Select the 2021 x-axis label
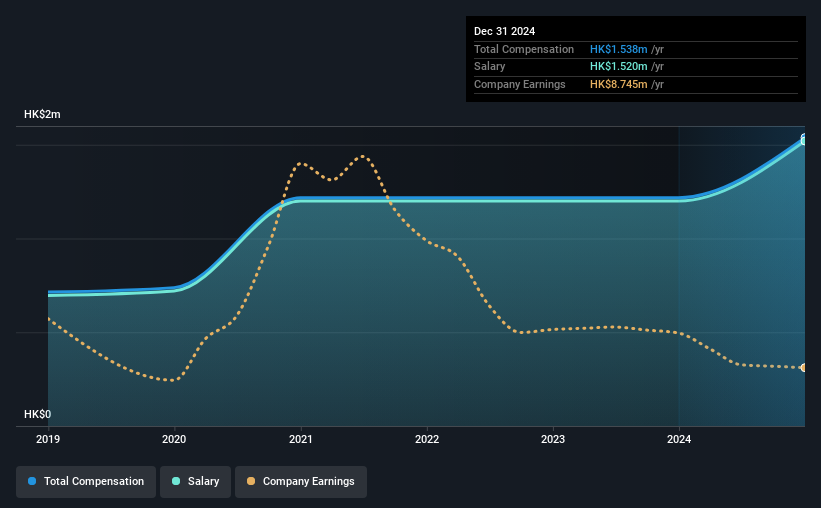The width and height of the screenshot is (821, 508). (x=301, y=439)
